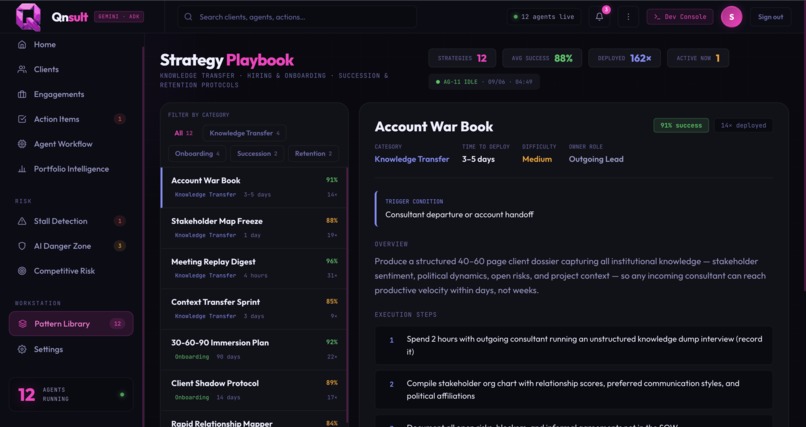Click the AI Danger Zone badge 3
Viewport: 806px width, 427px height.
(x=119, y=246)
